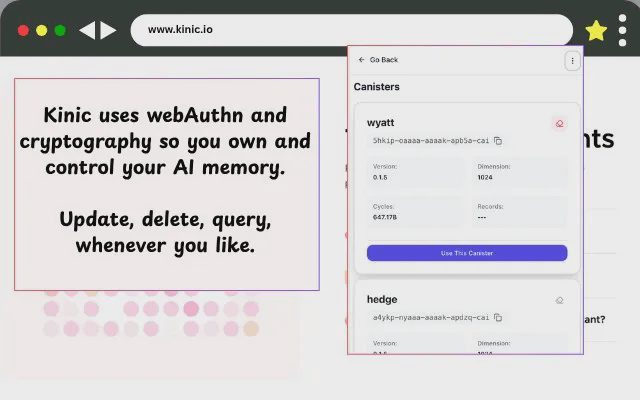Click the yellow bookmark star

point(596,31)
